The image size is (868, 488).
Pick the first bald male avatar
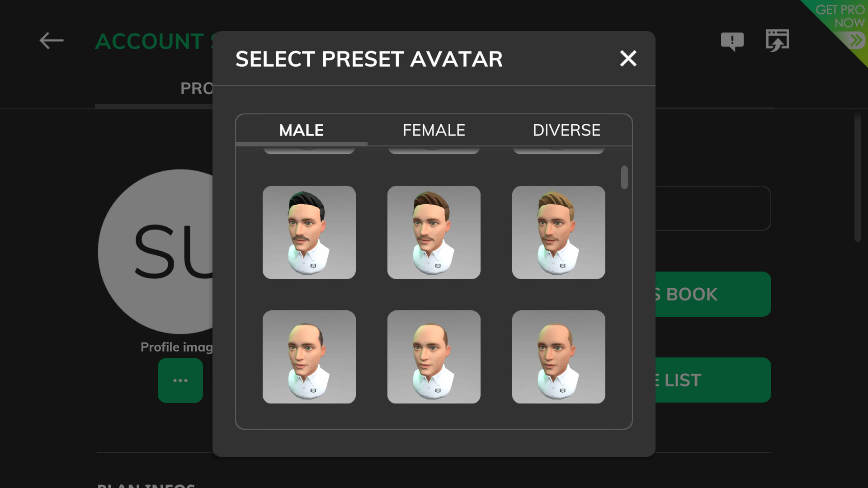pyautogui.click(x=309, y=357)
